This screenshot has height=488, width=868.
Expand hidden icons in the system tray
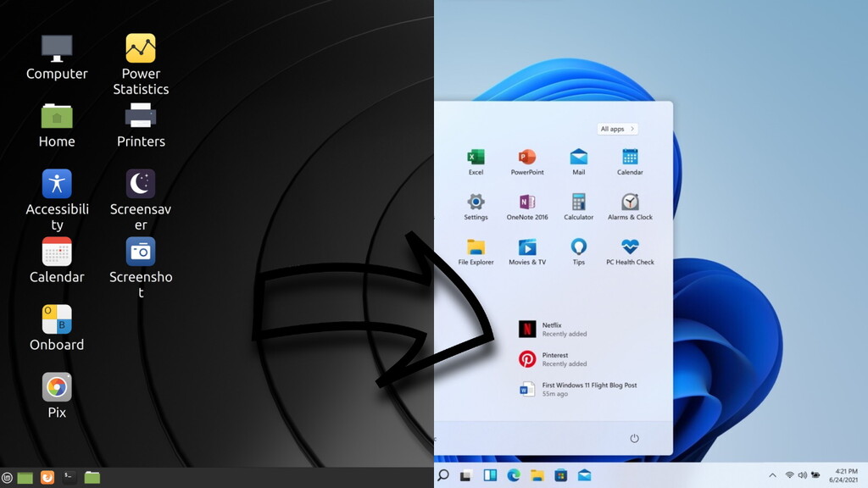click(773, 475)
